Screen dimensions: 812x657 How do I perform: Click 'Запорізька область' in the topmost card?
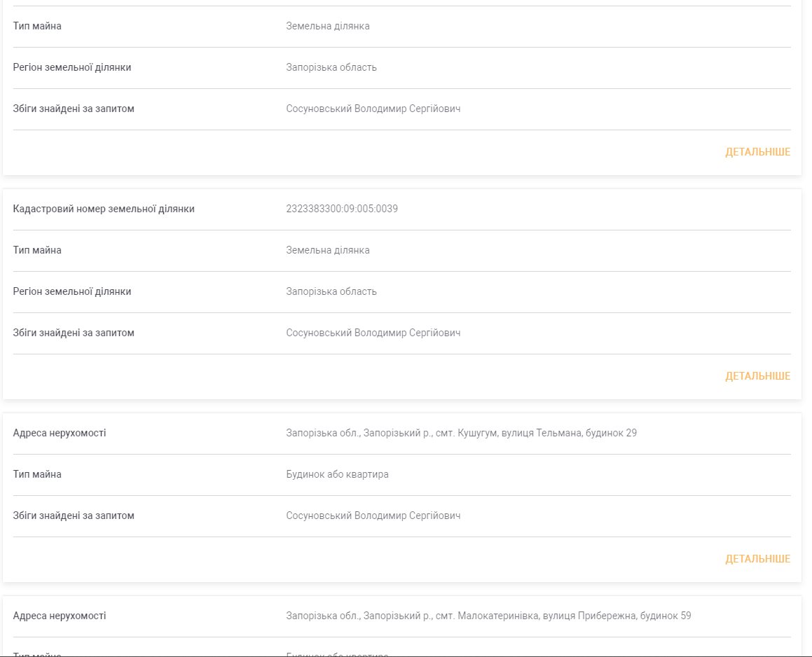pyautogui.click(x=331, y=67)
